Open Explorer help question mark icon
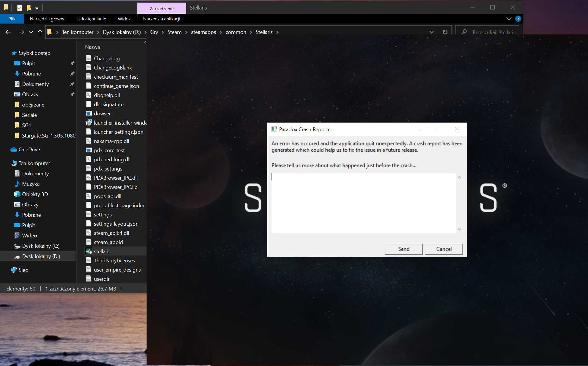588x366 pixels. point(518,19)
